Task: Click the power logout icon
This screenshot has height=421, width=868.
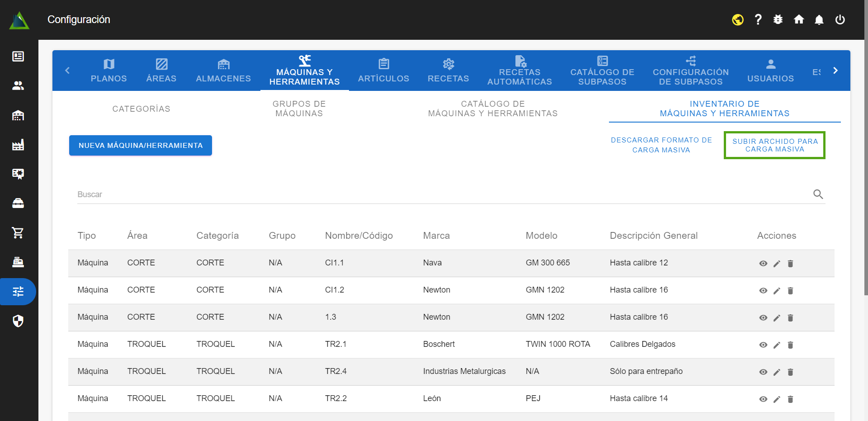Action: click(840, 19)
